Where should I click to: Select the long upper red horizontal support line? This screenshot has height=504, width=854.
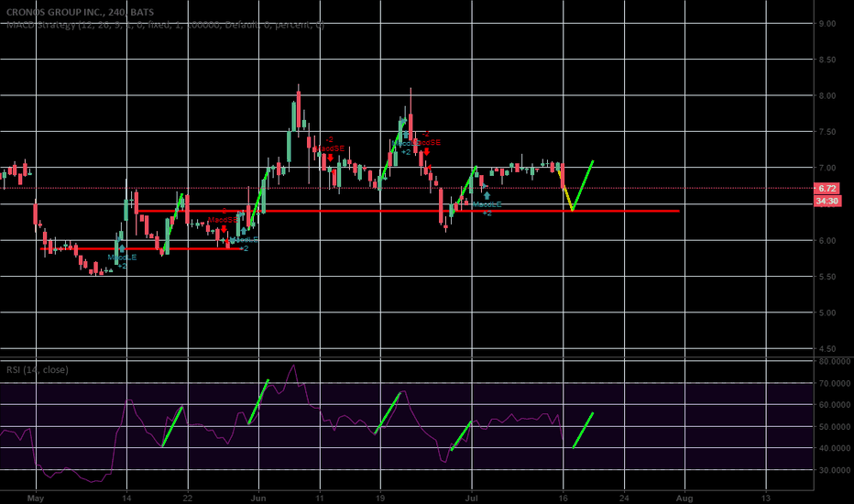[x=409, y=211]
